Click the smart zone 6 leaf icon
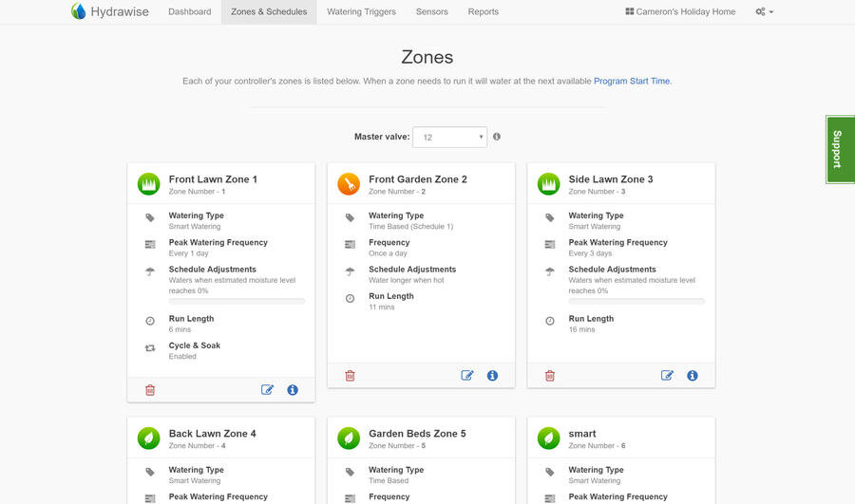The height and width of the screenshot is (504, 855). 548,439
